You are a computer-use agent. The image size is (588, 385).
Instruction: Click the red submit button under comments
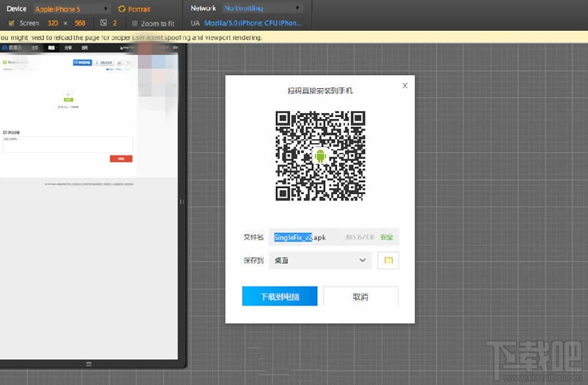120,158
